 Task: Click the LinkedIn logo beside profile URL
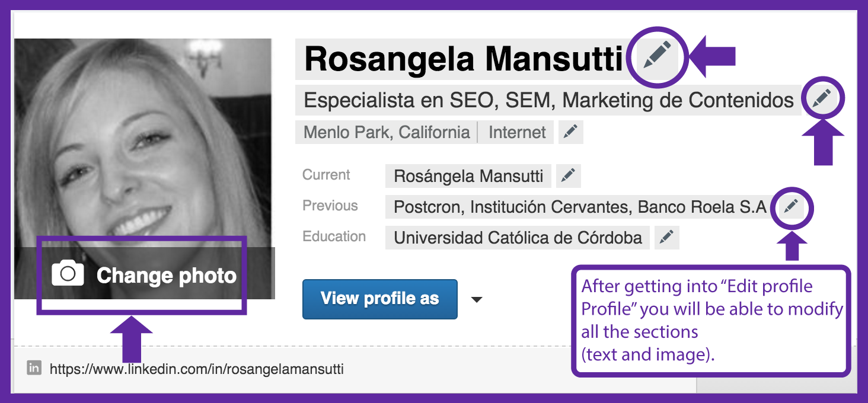[x=34, y=369]
